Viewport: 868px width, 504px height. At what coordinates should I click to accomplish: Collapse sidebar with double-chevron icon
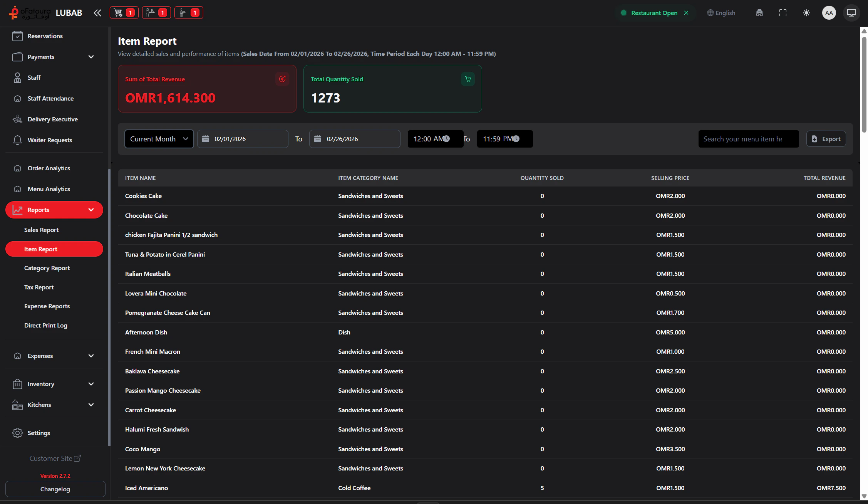tap(97, 13)
